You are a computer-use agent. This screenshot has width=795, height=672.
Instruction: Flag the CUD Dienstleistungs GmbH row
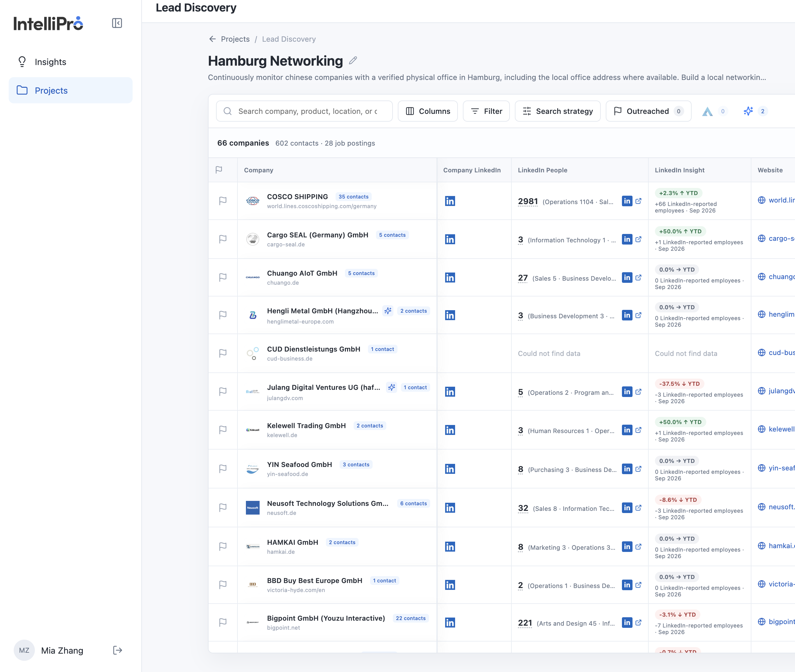(223, 353)
